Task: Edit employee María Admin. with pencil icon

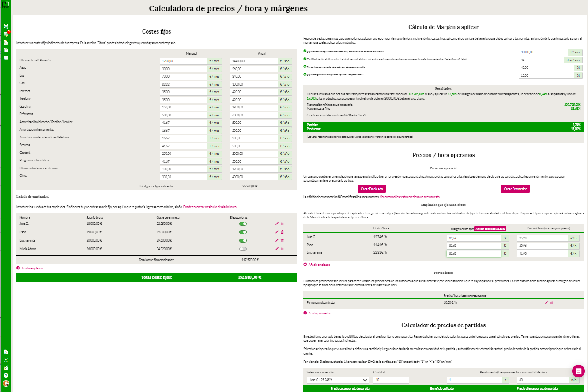Action: pyautogui.click(x=277, y=249)
